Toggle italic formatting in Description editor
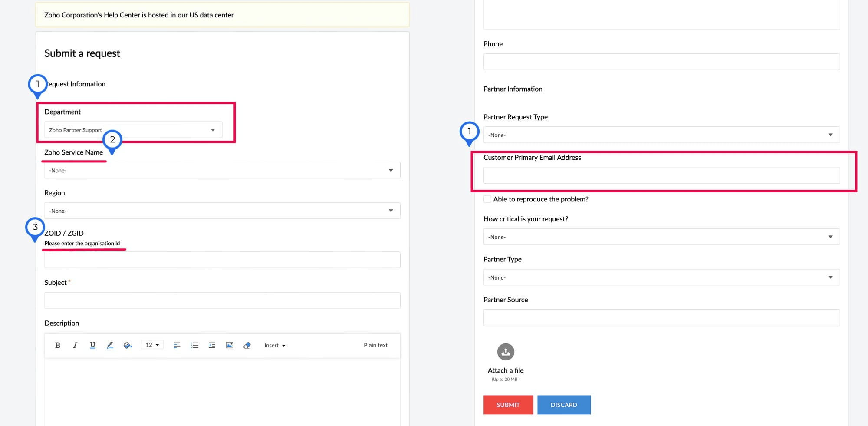Screen dimensions: 868x426 tap(75, 345)
